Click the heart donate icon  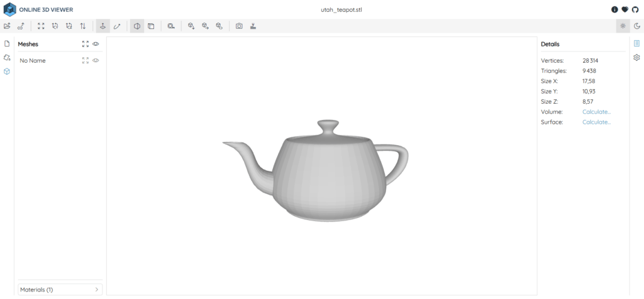625,9
